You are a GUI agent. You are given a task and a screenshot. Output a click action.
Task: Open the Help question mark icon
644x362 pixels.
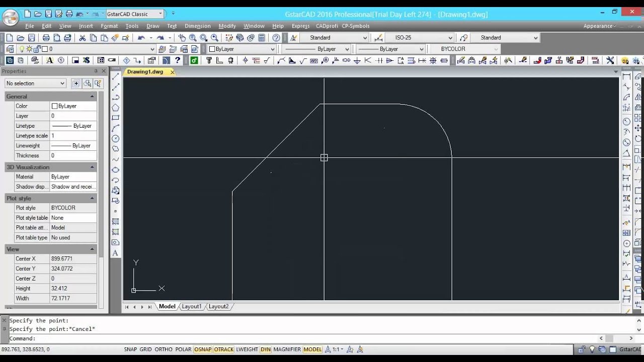point(276,38)
